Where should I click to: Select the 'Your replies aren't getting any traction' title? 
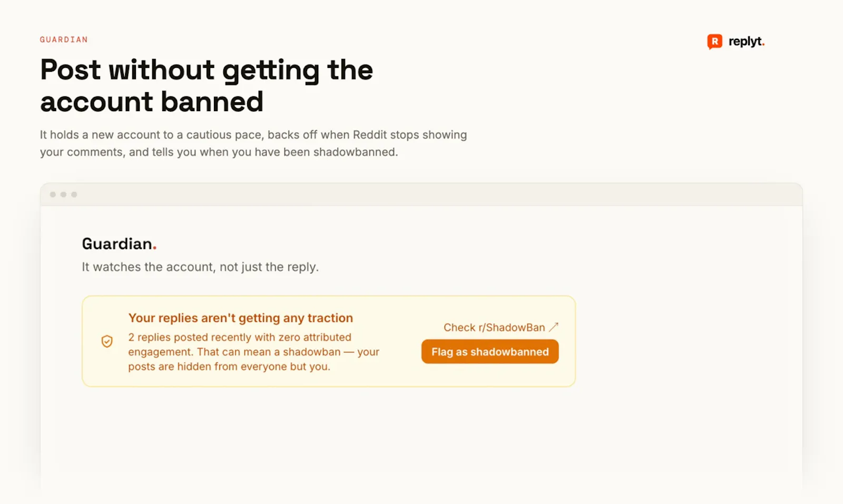pos(240,318)
